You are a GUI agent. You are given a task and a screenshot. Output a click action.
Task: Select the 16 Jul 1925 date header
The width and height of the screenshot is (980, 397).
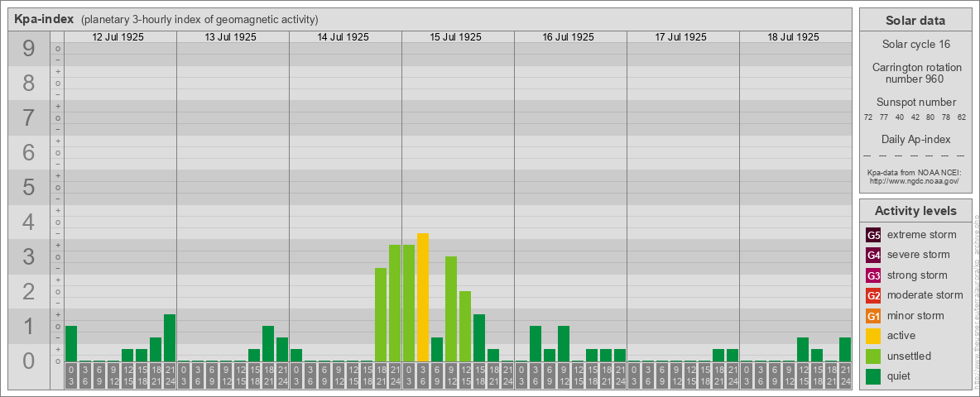(x=568, y=37)
